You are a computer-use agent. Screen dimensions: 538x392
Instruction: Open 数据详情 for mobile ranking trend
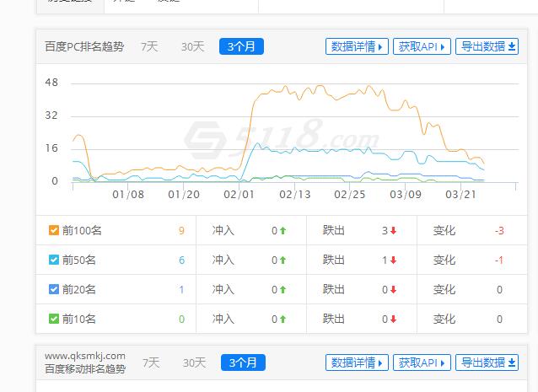coord(357,362)
